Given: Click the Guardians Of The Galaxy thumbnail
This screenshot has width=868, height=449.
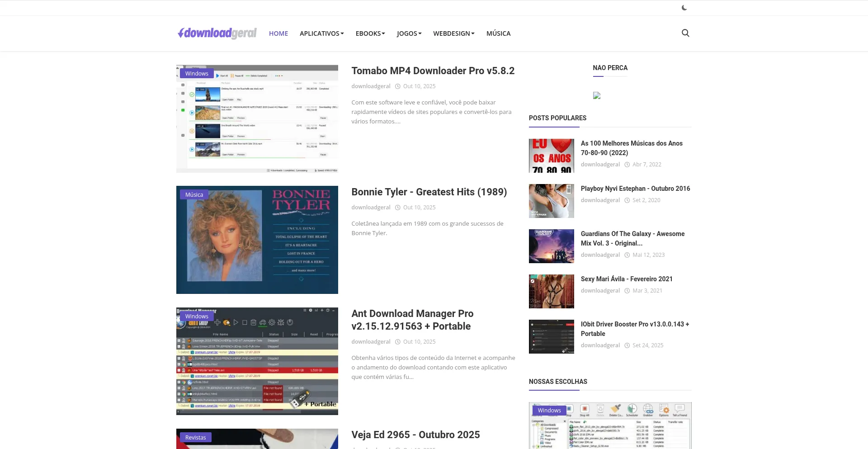Looking at the screenshot, I should tap(551, 246).
